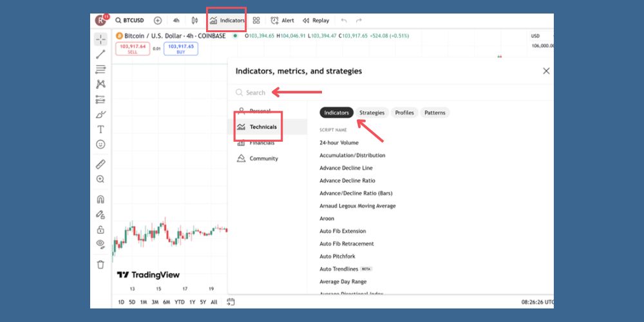Switch to the Strategies tab
Image resolution: width=644 pixels, height=322 pixels.
point(372,113)
